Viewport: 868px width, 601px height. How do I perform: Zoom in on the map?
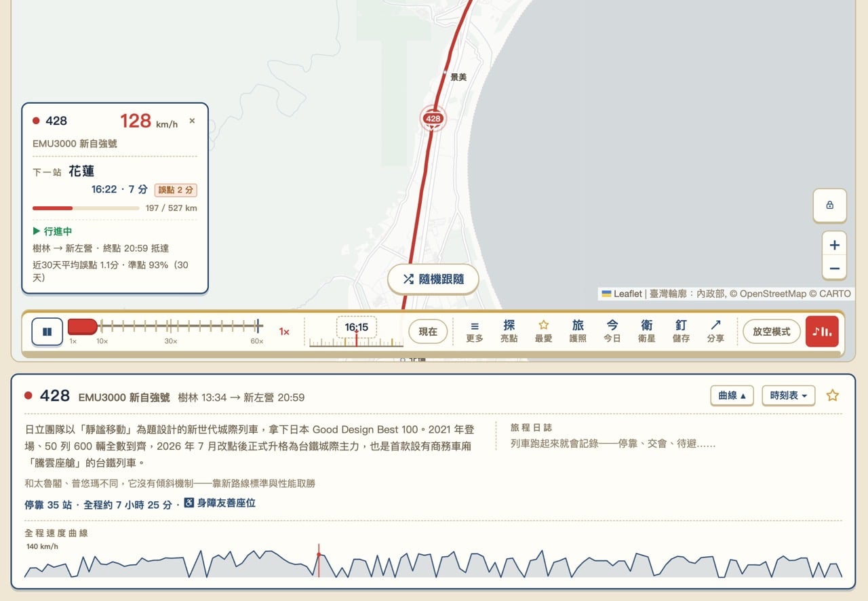tap(834, 245)
